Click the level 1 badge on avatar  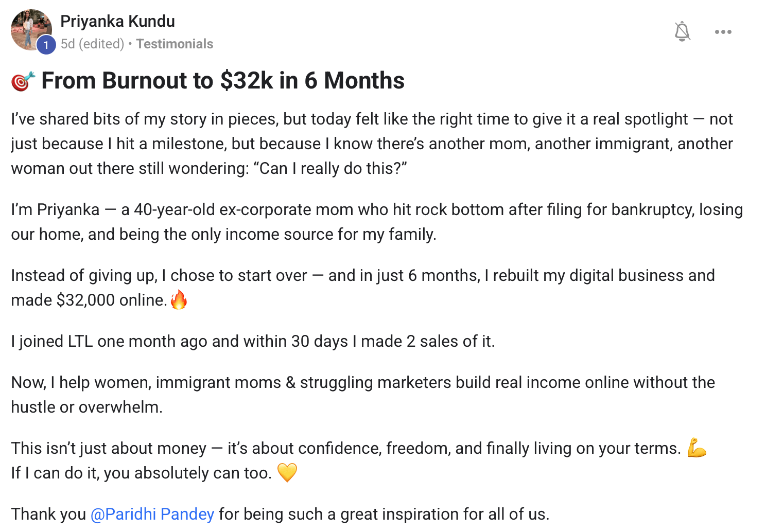pyautogui.click(x=46, y=45)
